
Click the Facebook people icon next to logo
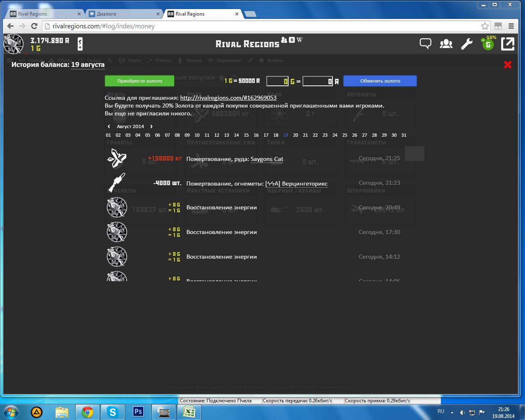[x=284, y=40]
